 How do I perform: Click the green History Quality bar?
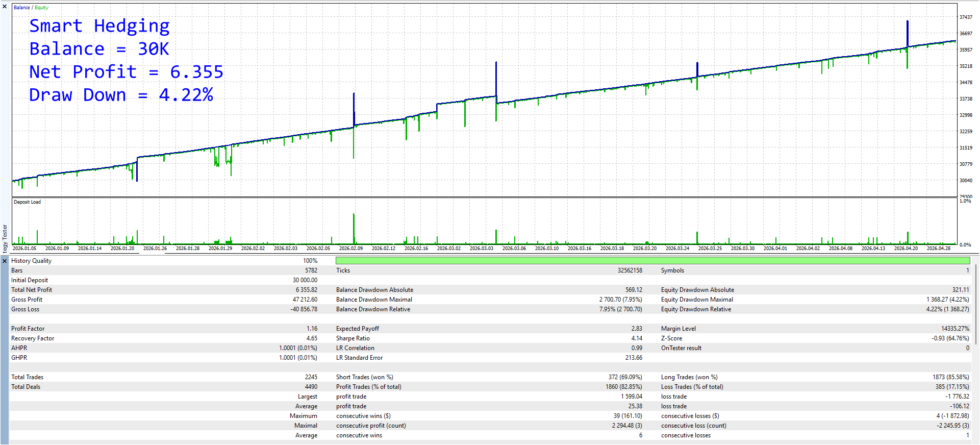click(652, 261)
